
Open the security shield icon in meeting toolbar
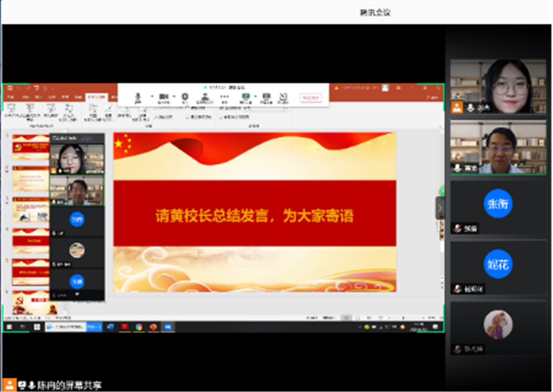click(x=185, y=97)
